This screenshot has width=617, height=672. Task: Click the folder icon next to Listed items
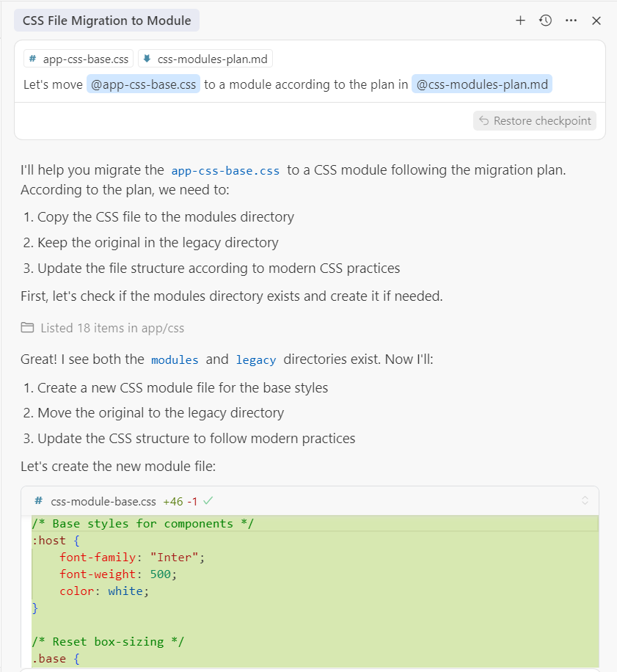tap(27, 328)
